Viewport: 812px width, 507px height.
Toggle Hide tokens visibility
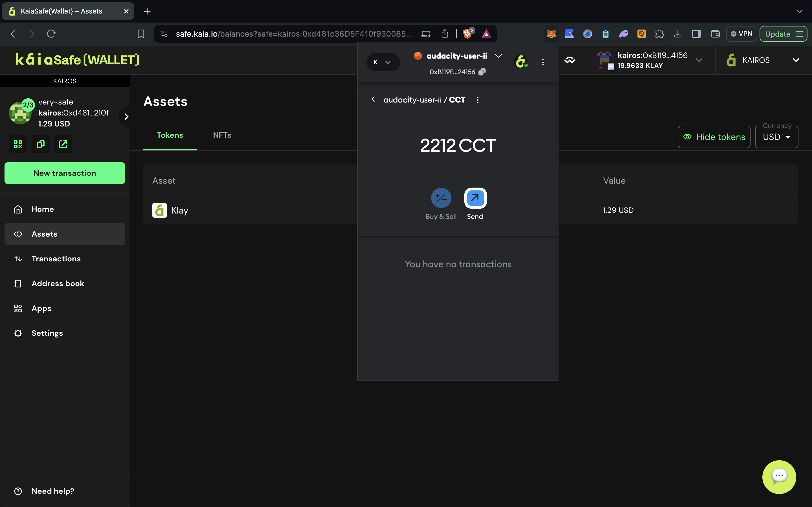[x=714, y=137]
